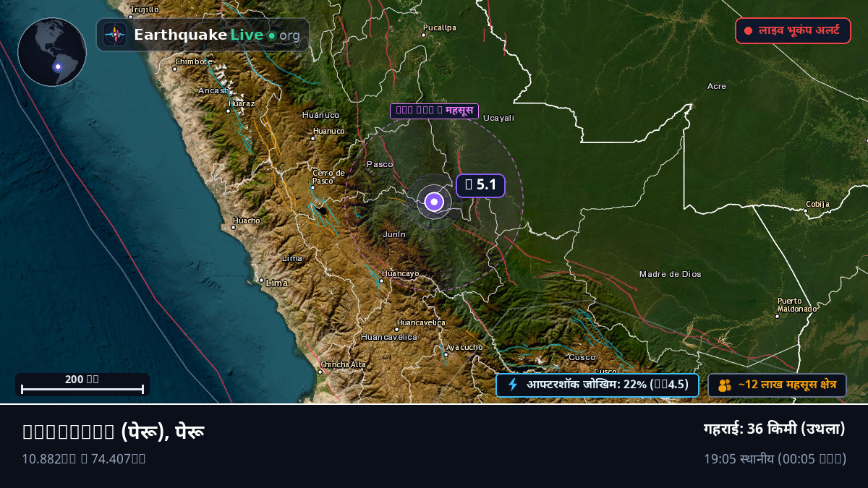Click the orange people icon for felt area
The height and width of the screenshot is (488, 868).
point(725,385)
